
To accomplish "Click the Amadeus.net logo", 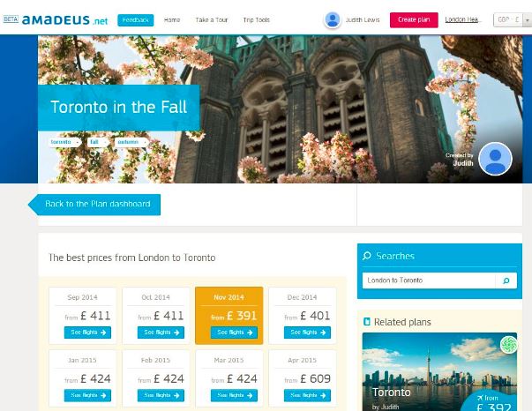I will [56, 20].
